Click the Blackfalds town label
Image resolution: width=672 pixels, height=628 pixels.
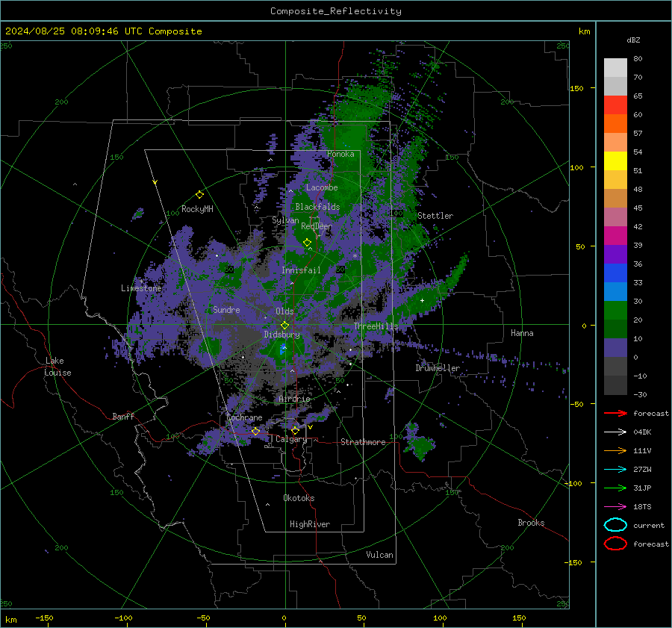tap(317, 207)
